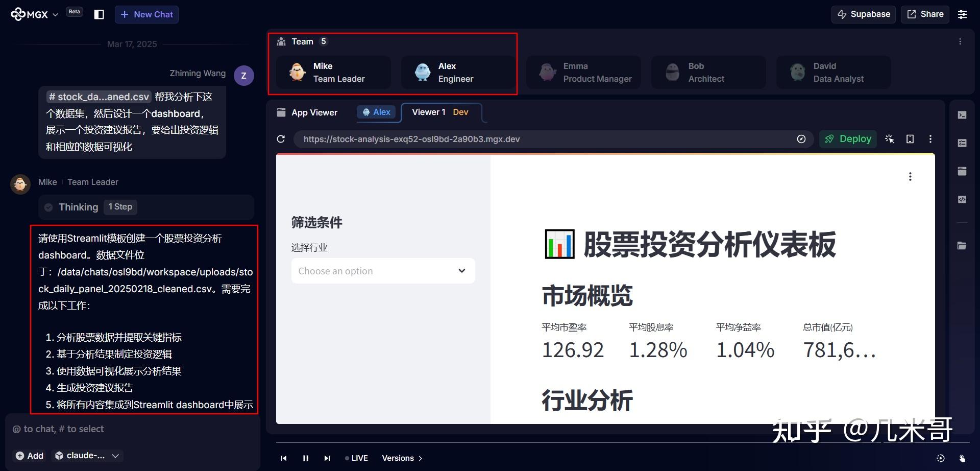The height and width of the screenshot is (471, 980).
Task: Click the Deploy button
Action: pos(847,138)
